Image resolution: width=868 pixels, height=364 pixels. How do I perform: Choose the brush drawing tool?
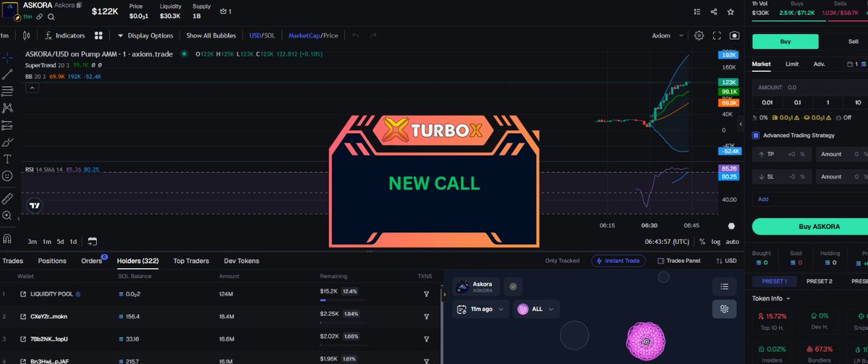tap(7, 143)
